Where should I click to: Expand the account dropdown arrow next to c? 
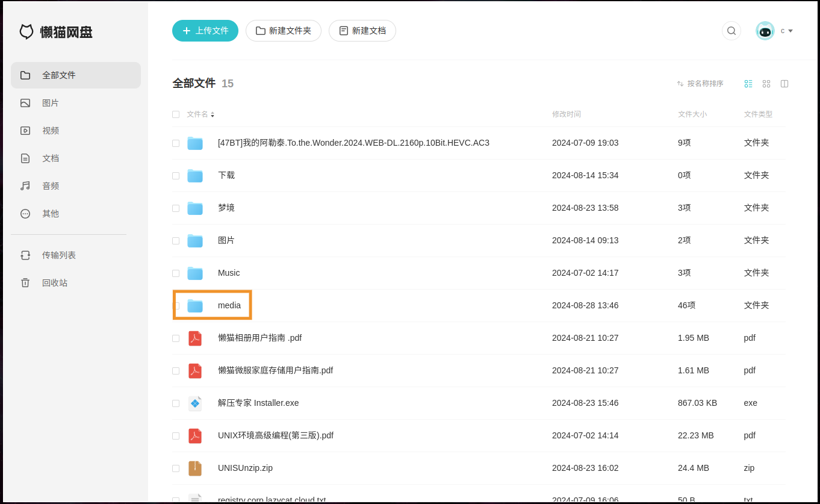click(x=790, y=31)
